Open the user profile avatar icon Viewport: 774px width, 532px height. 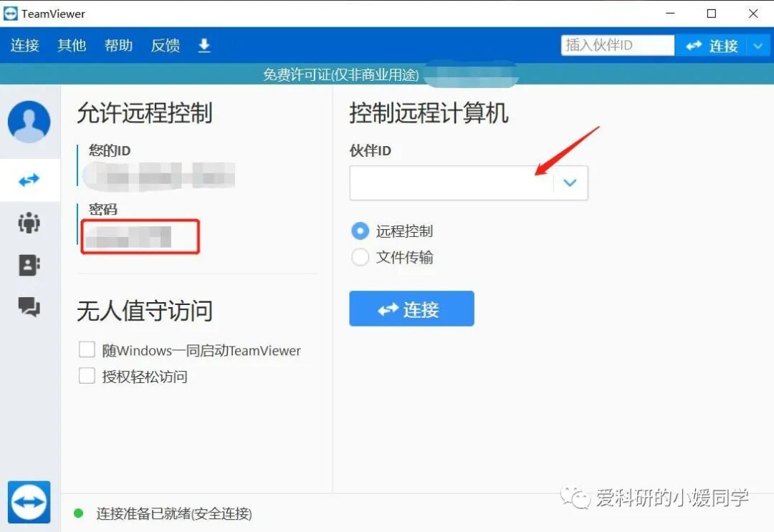(x=29, y=122)
